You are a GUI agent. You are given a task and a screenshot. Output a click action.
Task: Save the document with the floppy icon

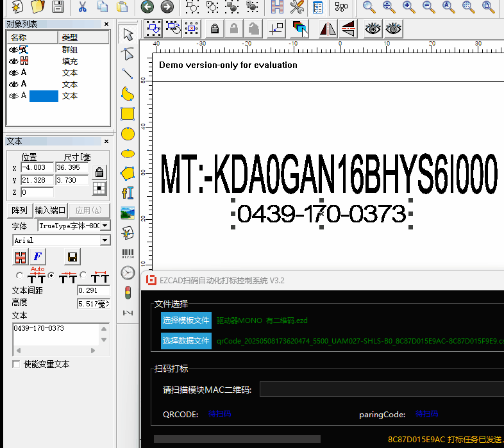click(x=58, y=6)
